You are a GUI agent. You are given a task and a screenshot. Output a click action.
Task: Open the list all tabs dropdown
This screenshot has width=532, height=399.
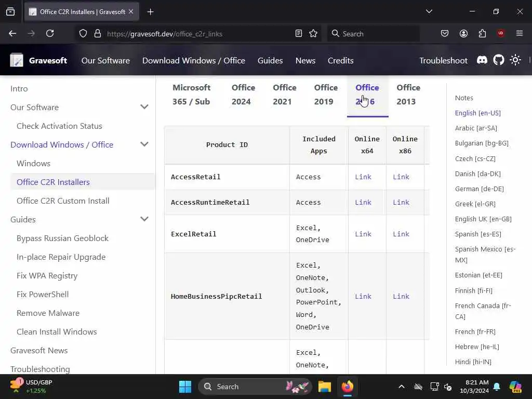click(429, 11)
